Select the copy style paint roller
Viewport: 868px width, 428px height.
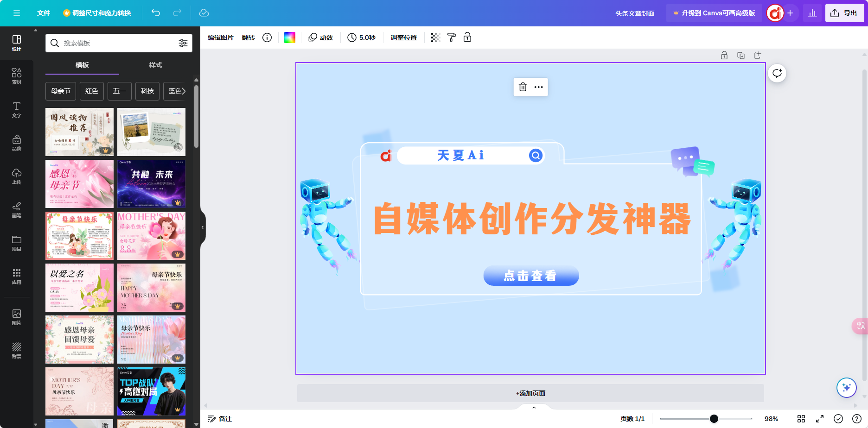click(x=452, y=38)
